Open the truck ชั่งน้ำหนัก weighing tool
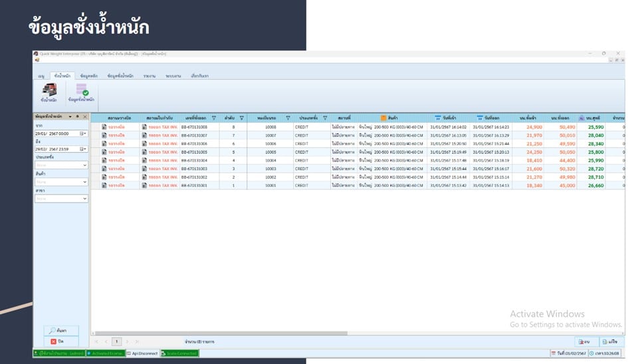Viewport: 640px width, 364px height. click(x=49, y=92)
